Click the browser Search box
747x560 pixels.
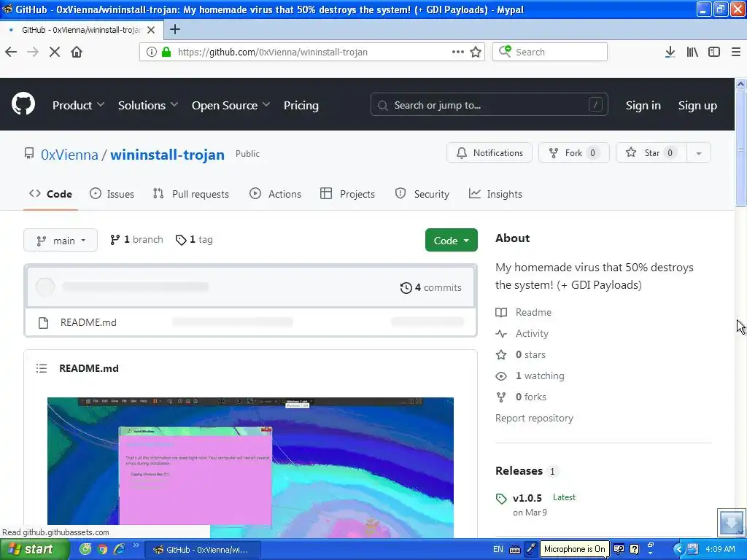(x=550, y=52)
